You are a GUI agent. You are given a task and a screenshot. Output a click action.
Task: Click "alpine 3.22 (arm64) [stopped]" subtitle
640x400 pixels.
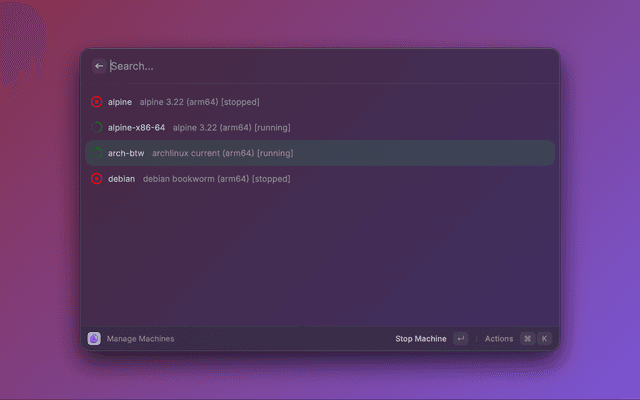click(x=199, y=102)
